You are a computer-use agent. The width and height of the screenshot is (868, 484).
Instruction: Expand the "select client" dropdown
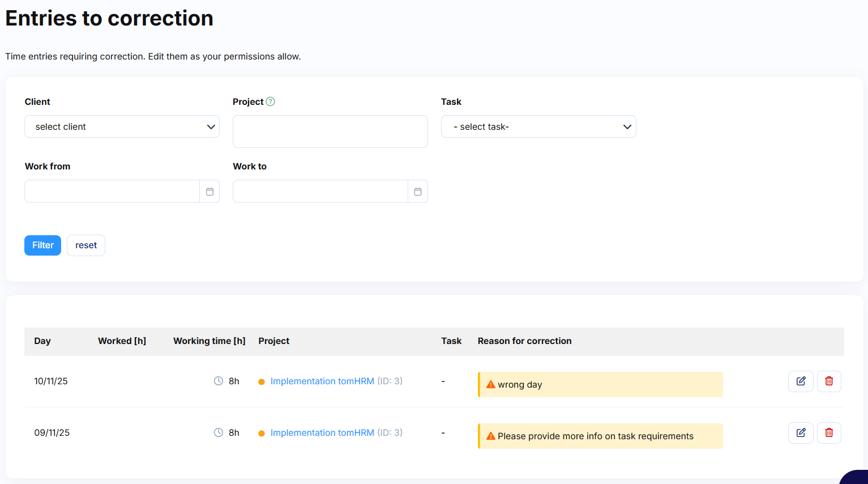pos(122,126)
